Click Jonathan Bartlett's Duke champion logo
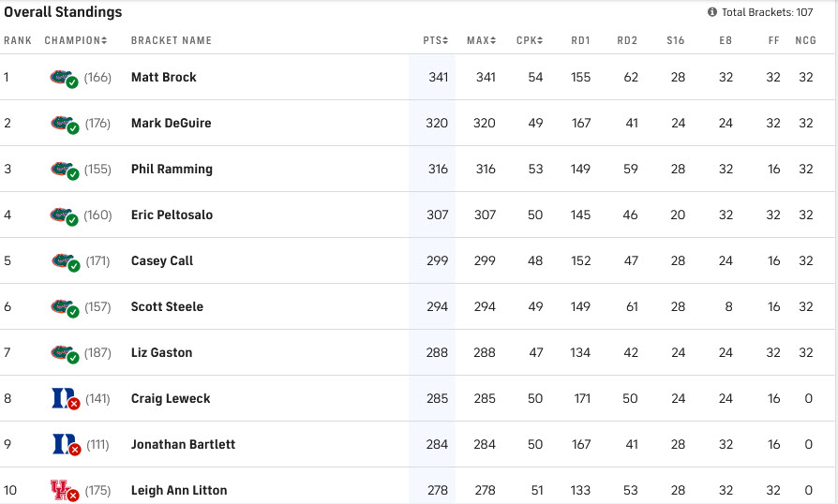Screen dimensions: 838x504 (x=62, y=444)
